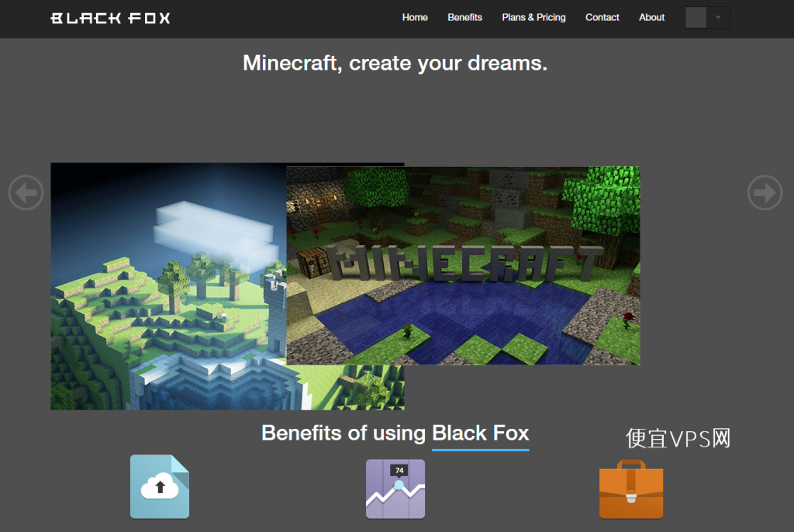The image size is (794, 532).
Task: Open the Home menu item
Action: pyautogui.click(x=415, y=17)
